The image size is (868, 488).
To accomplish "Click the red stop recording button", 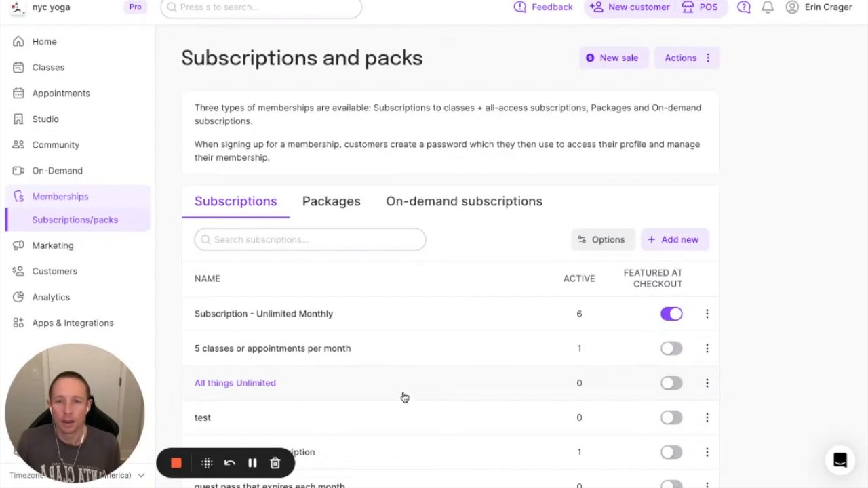I will 176,463.
